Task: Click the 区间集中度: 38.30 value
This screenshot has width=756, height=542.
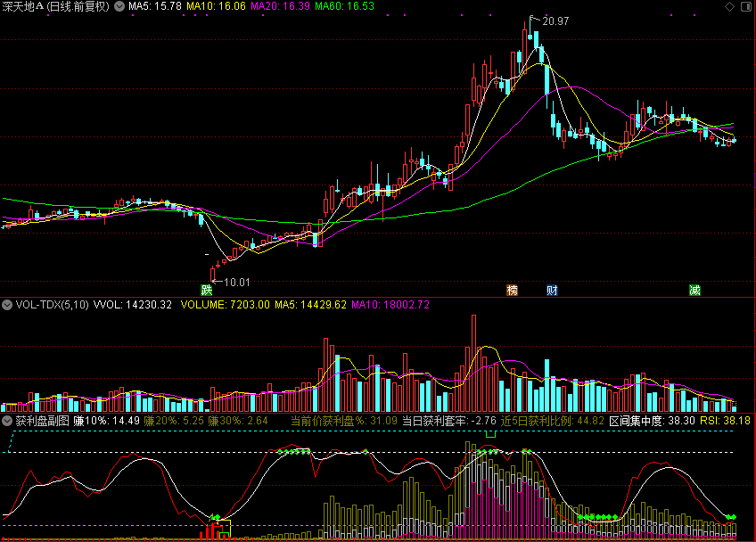Action: point(652,421)
